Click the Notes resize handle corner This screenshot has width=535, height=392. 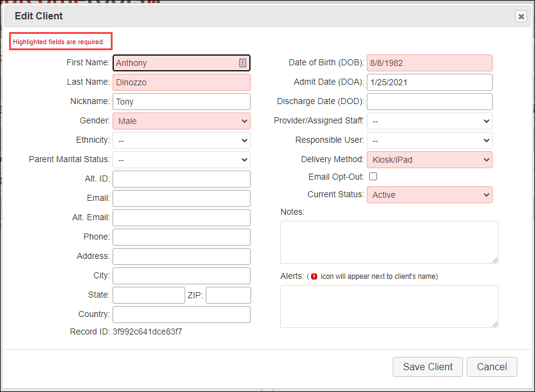pyautogui.click(x=495, y=260)
